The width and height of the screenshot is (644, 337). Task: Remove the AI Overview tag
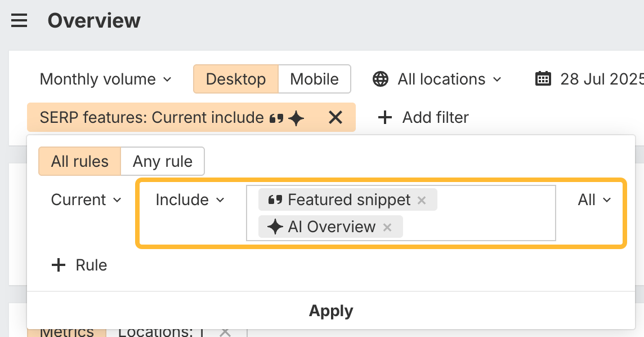click(387, 227)
